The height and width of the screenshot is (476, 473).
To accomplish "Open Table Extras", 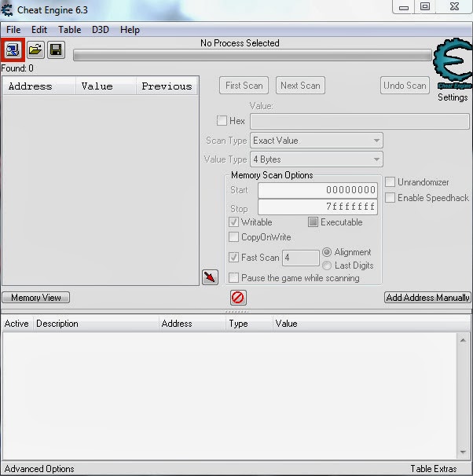I will [x=434, y=469].
